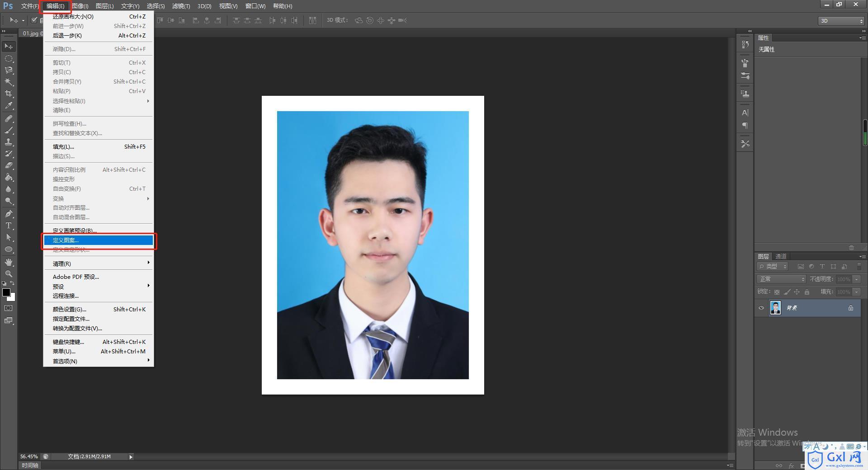
Task: Open the 时间轴 timeline panel
Action: click(x=30, y=465)
